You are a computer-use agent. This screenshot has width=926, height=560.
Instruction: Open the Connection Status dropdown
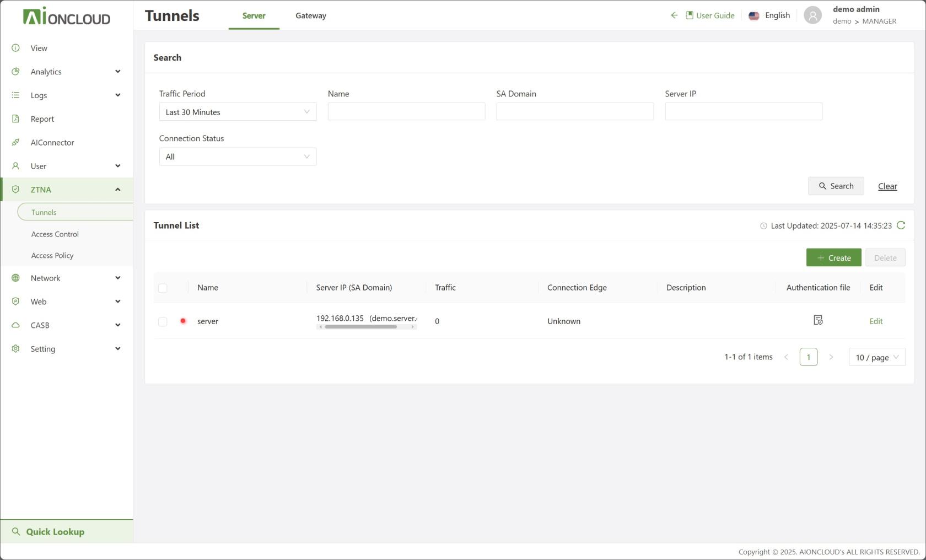[x=238, y=157]
